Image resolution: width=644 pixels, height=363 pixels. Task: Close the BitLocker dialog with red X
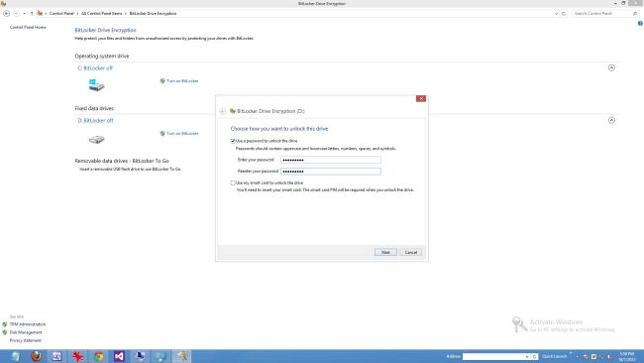[421, 98]
